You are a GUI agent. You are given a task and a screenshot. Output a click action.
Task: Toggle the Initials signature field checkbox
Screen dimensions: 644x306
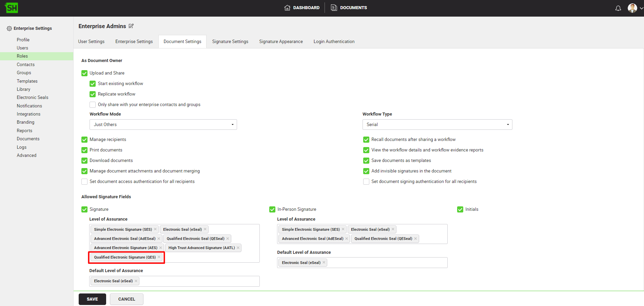click(x=460, y=209)
